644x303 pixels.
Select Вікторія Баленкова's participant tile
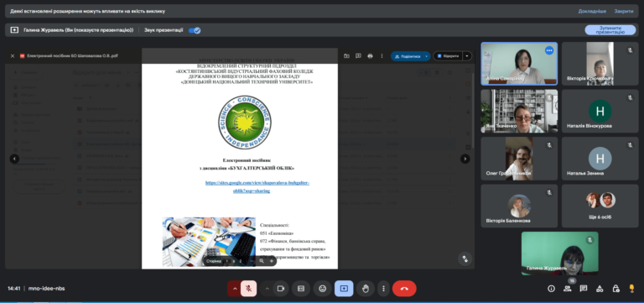click(x=519, y=206)
